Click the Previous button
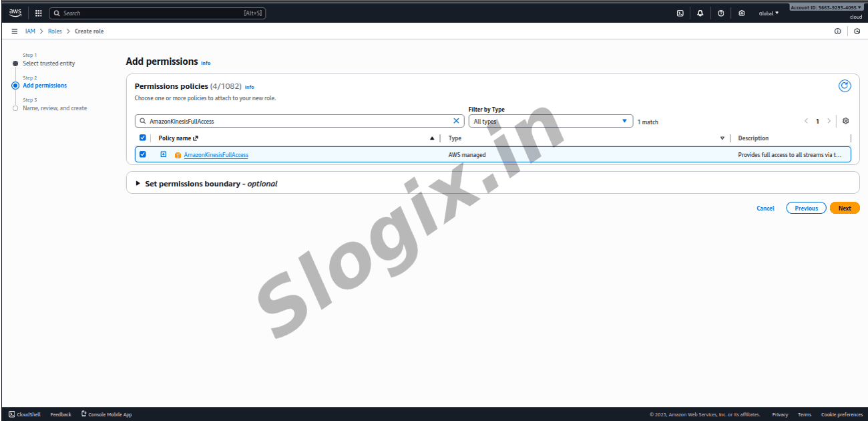 tap(806, 208)
